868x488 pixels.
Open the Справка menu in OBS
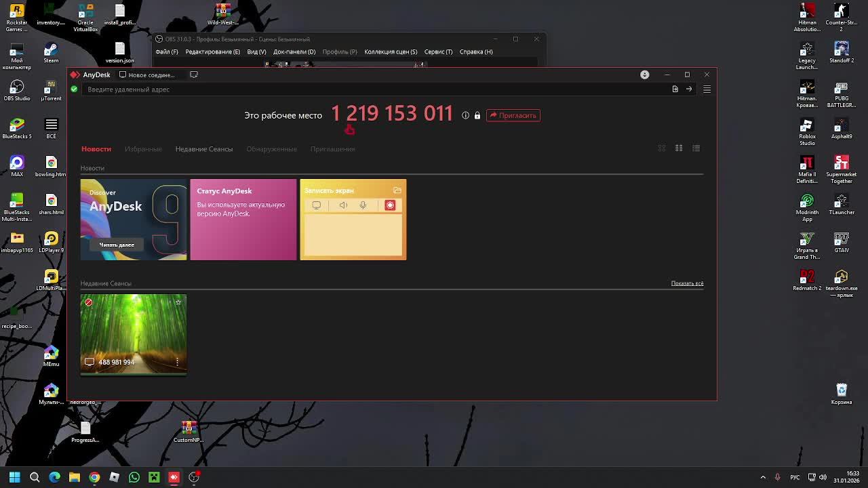476,52
